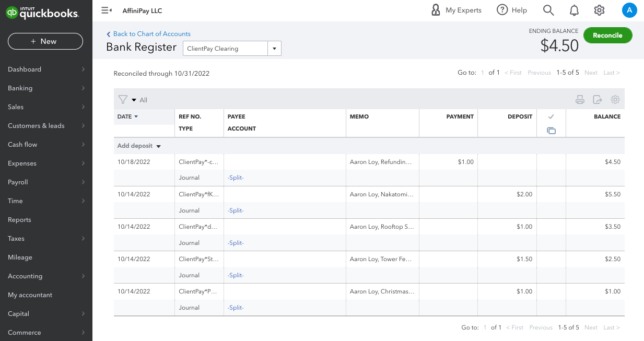Viewport: 644px width, 341px height.
Task: Open the settings gear in the header
Action: (x=599, y=10)
